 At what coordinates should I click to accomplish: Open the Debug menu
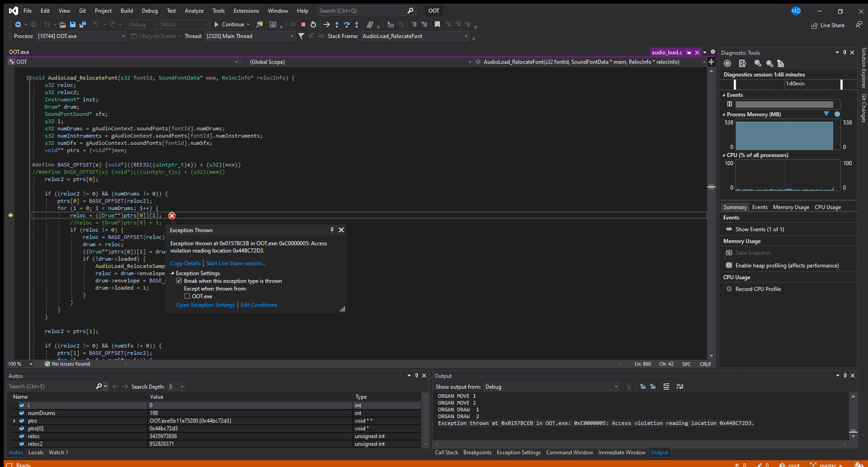pyautogui.click(x=149, y=10)
